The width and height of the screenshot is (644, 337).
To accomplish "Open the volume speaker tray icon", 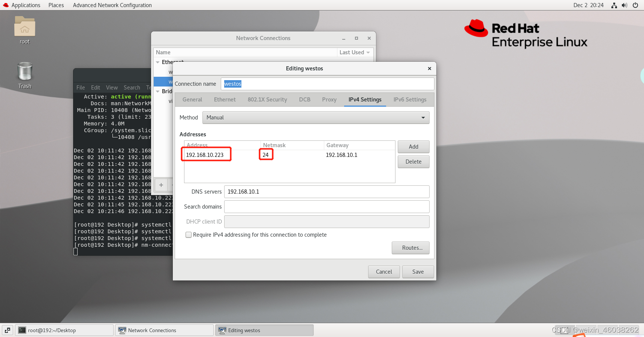I will tap(625, 5).
